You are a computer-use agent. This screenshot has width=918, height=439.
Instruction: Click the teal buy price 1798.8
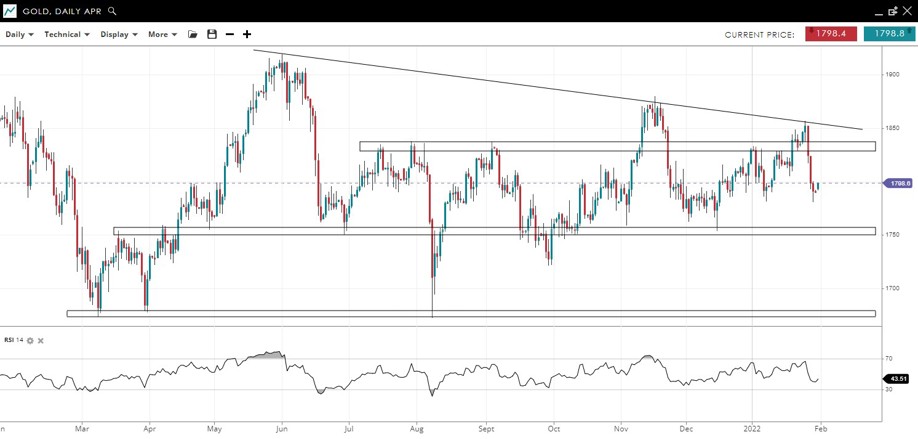(889, 34)
